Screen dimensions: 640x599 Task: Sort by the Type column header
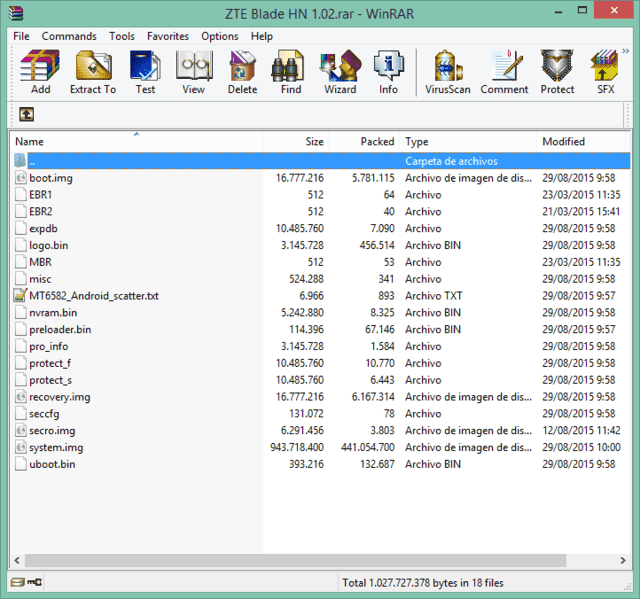click(x=468, y=142)
